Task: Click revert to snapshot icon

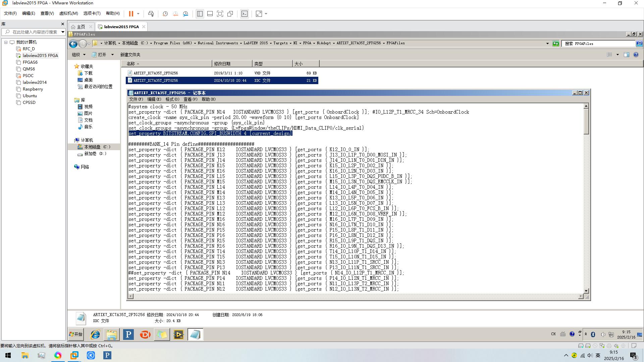Action: (175, 14)
